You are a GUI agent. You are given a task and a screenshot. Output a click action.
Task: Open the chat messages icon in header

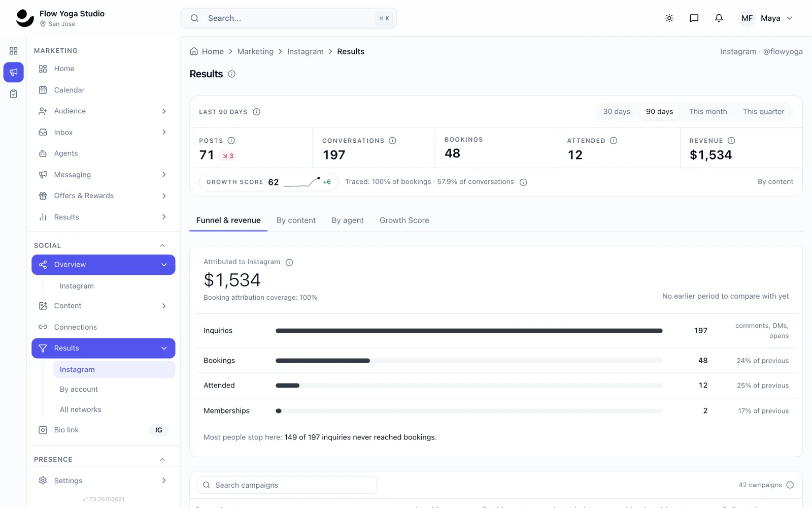tap(694, 18)
